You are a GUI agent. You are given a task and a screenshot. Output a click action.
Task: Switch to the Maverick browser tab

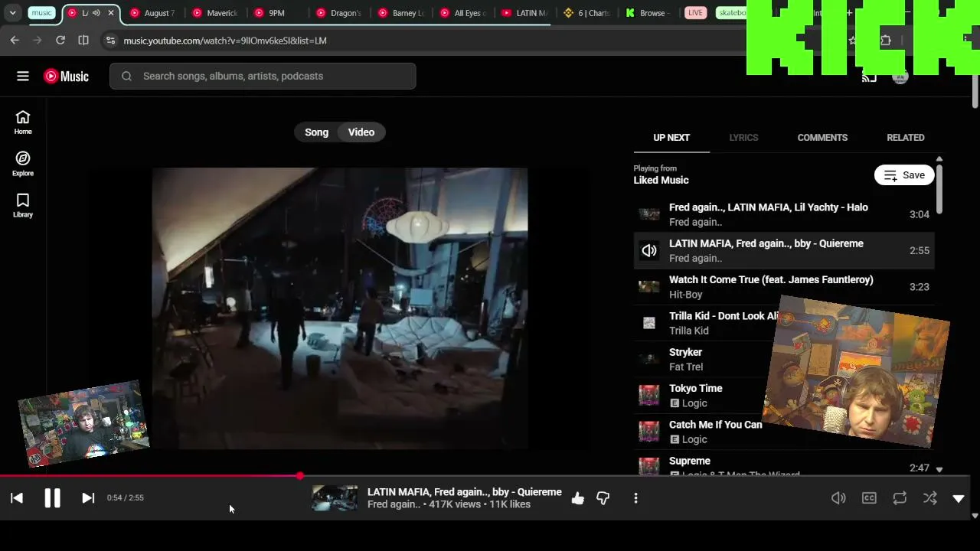217,13
